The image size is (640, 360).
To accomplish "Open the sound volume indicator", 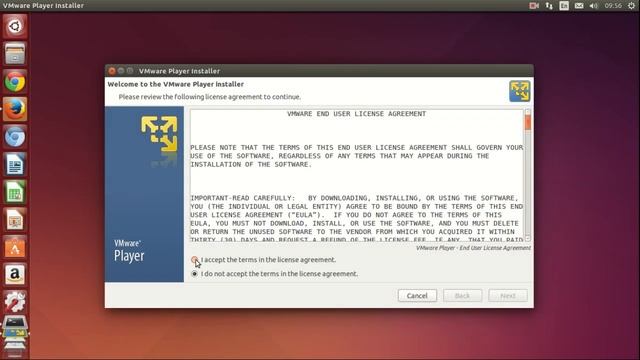I will tap(593, 6).
